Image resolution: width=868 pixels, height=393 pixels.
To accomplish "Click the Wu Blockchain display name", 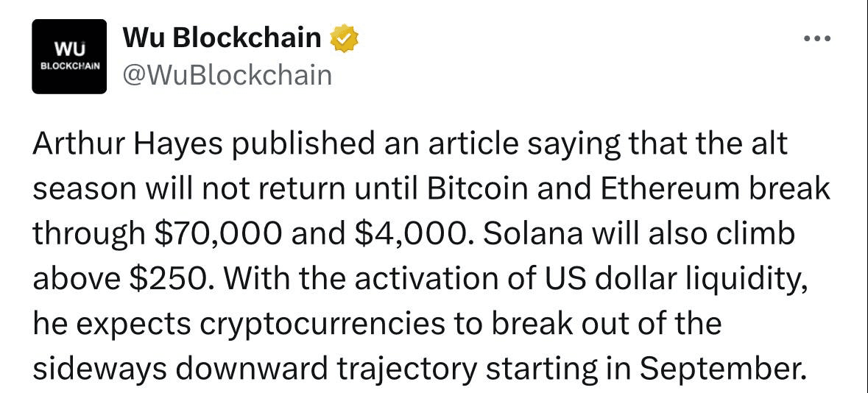I will (222, 38).
